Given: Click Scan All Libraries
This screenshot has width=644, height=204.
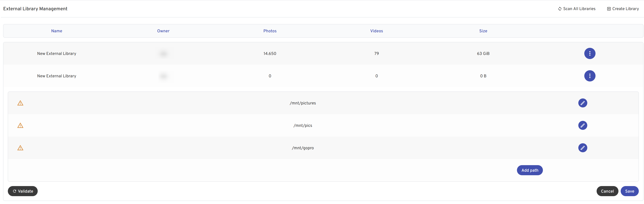Looking at the screenshot, I should coord(576,9).
